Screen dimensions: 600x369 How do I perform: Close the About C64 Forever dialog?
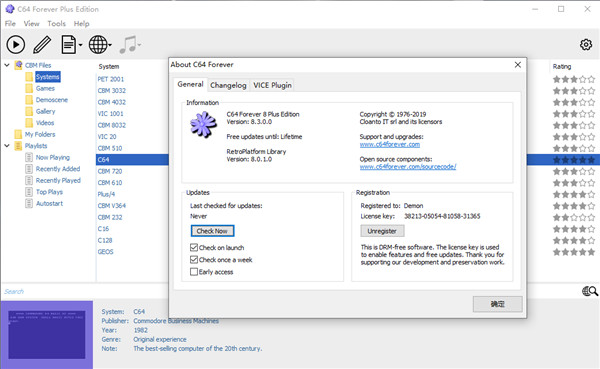[x=518, y=65]
